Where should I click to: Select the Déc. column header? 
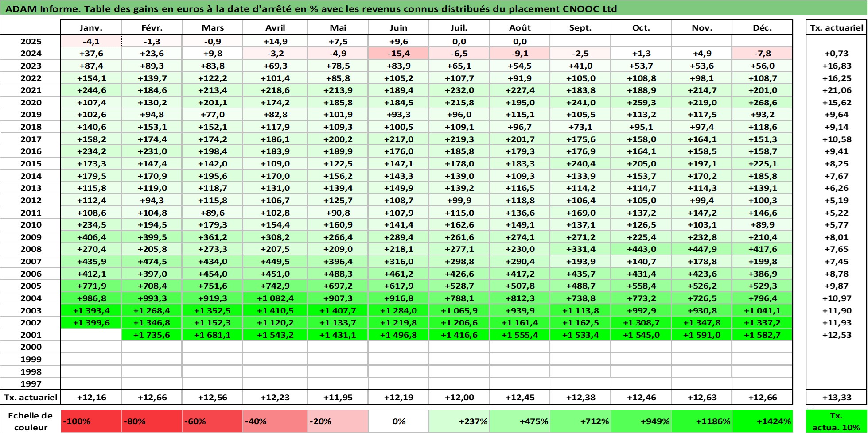click(x=762, y=27)
